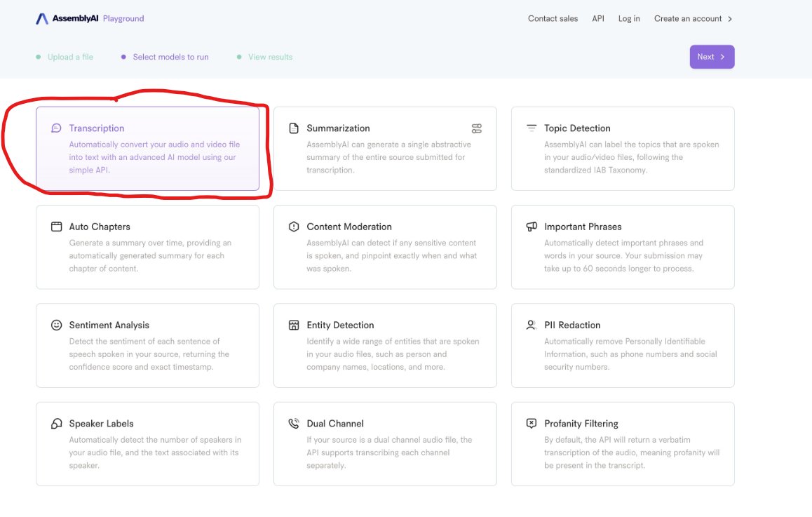The height and width of the screenshot is (517, 812).
Task: Click 'chapter of content.' description text
Action: pyautogui.click(x=104, y=269)
